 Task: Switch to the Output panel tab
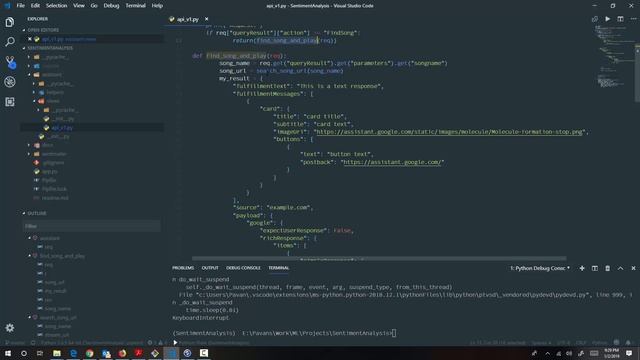pos(210,268)
